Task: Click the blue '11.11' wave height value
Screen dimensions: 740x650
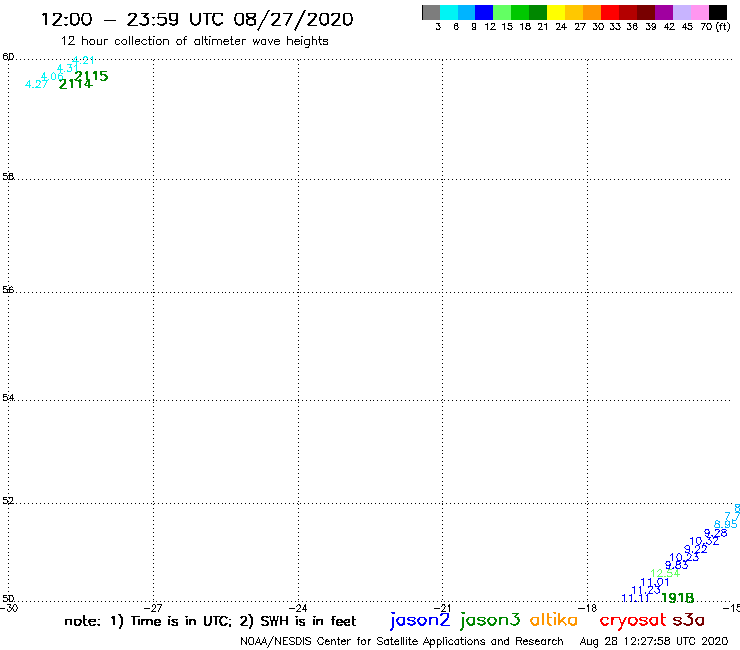Action: pyautogui.click(x=636, y=598)
